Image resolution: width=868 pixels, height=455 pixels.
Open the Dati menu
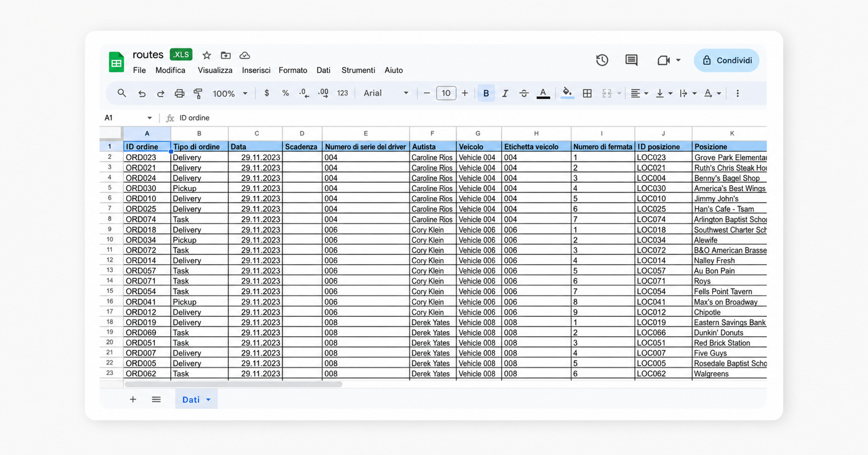tap(323, 70)
